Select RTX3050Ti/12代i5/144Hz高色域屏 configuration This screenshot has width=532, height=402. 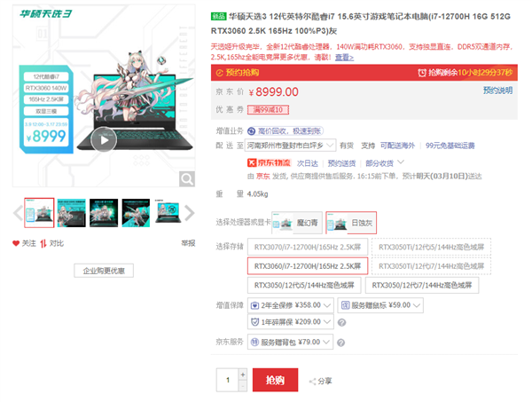coord(431,247)
